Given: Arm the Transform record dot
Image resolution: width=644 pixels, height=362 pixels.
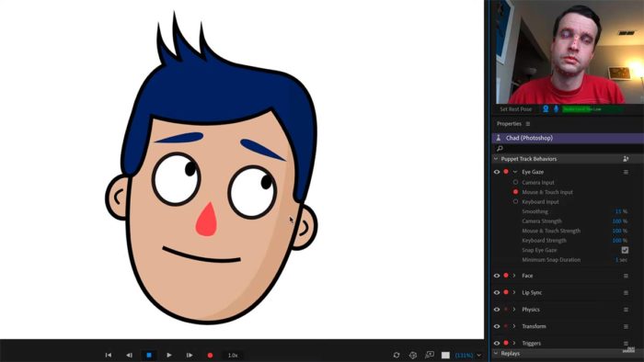Looking at the screenshot, I should click(x=506, y=326).
